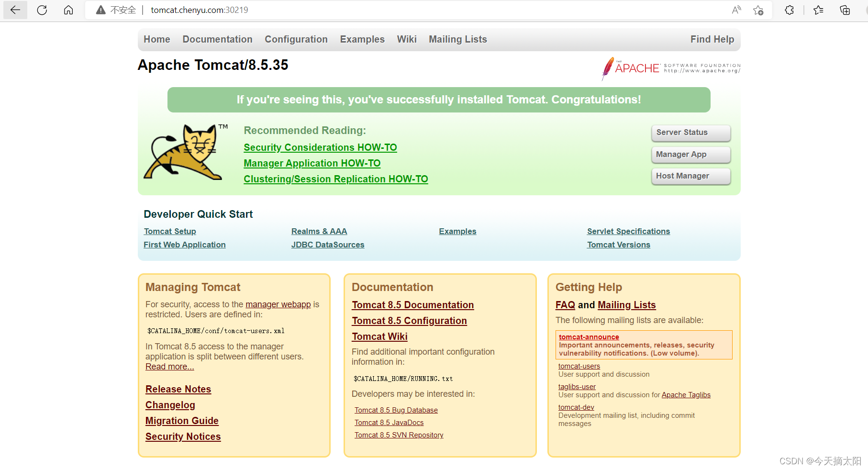The height and width of the screenshot is (470, 868).
Task: Open the First Web Application link
Action: [185, 245]
